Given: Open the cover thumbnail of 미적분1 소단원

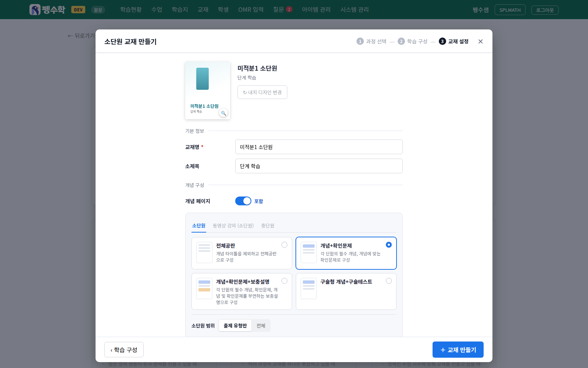Looking at the screenshot, I should click(x=208, y=91).
